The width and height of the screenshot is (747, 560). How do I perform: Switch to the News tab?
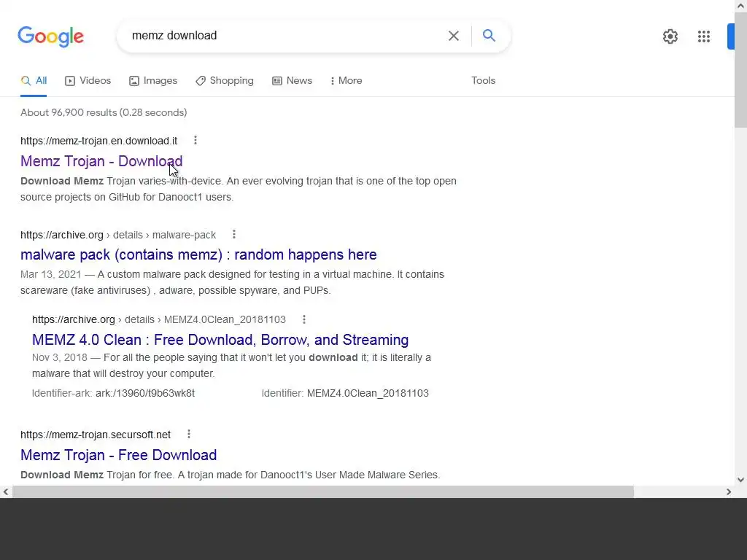(x=292, y=80)
